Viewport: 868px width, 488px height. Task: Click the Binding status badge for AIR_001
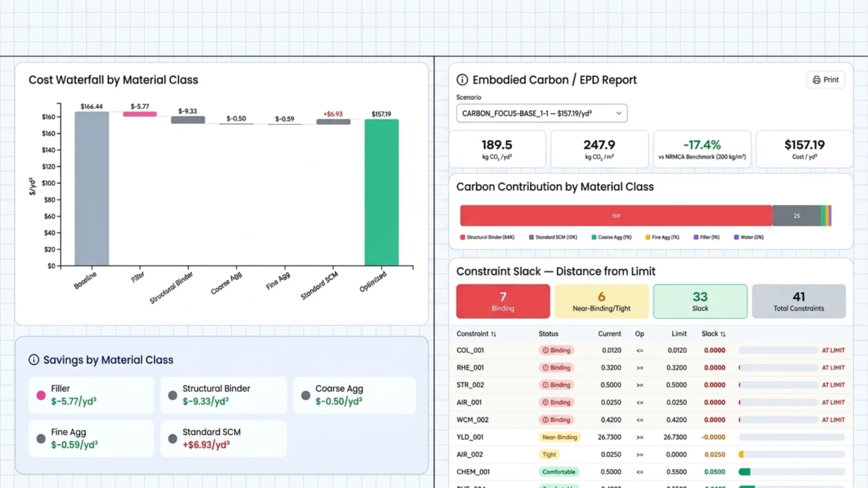(x=556, y=402)
